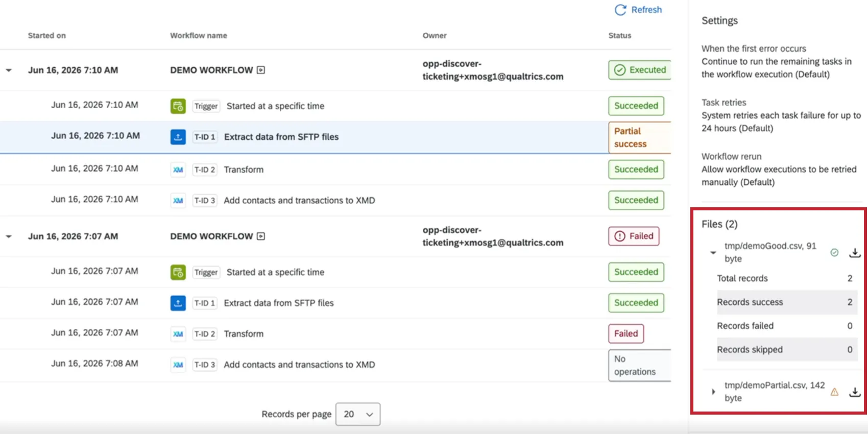Viewport: 868px width, 434px height.
Task: Click the Refresh button
Action: coord(638,10)
